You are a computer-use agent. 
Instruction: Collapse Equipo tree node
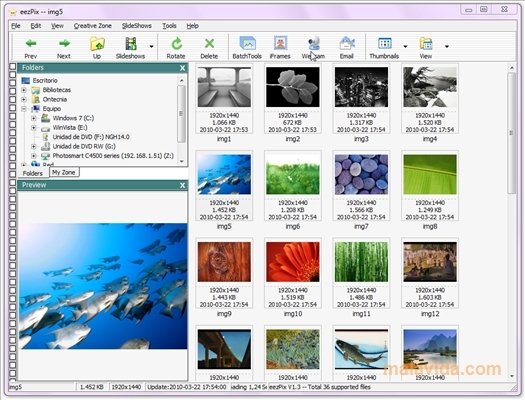[x=24, y=109]
